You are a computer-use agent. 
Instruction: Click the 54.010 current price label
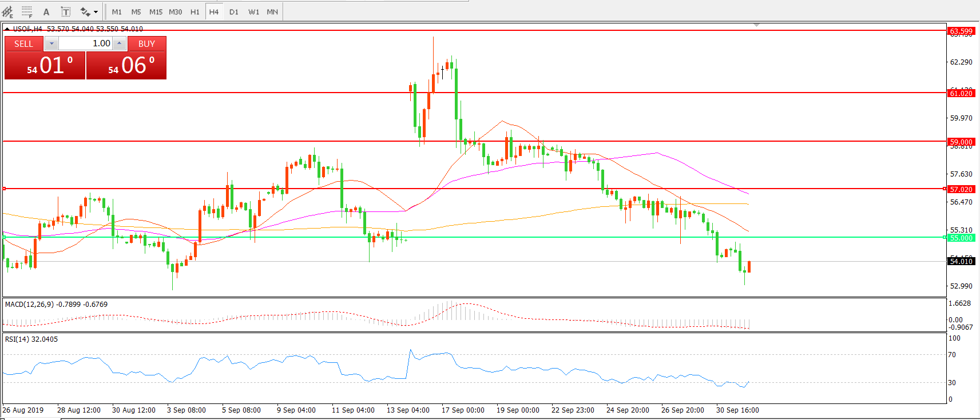961,261
